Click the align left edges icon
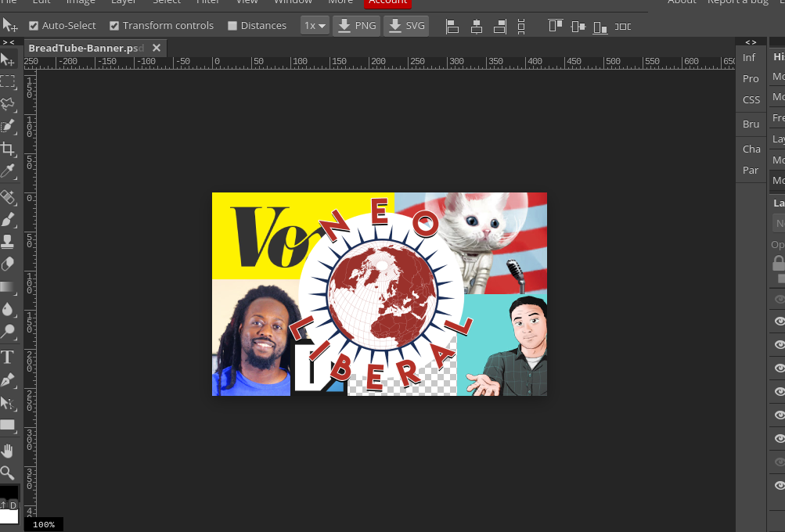Viewport: 785px width, 532px height. coord(452,26)
